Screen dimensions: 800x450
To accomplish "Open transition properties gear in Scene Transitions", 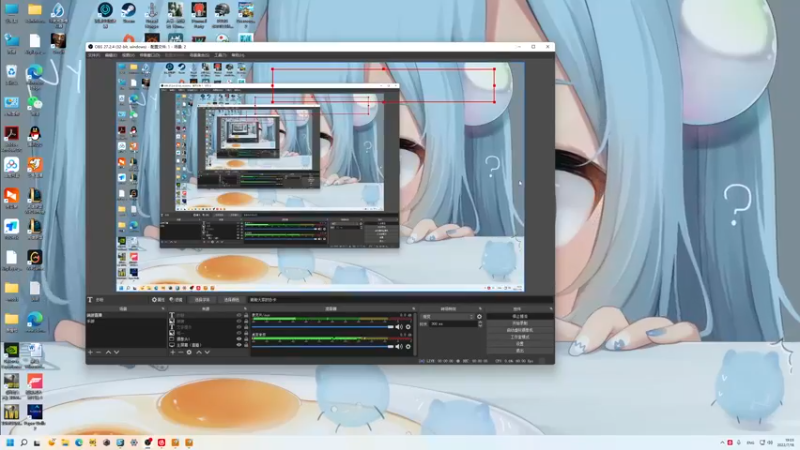I will 479,317.
